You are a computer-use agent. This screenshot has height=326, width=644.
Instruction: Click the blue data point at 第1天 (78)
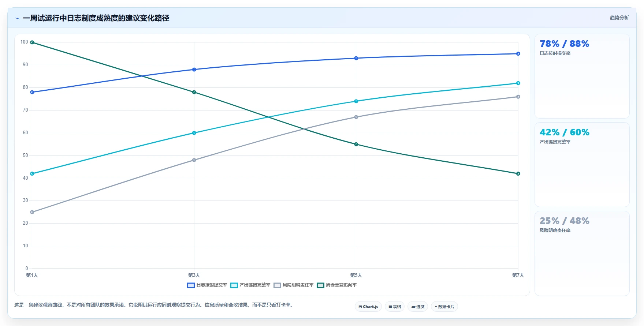[32, 92]
